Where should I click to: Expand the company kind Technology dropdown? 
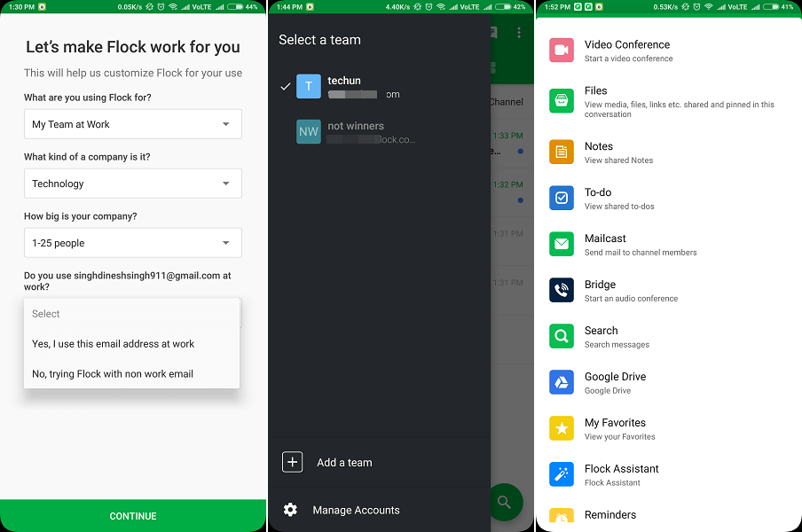pos(133,184)
